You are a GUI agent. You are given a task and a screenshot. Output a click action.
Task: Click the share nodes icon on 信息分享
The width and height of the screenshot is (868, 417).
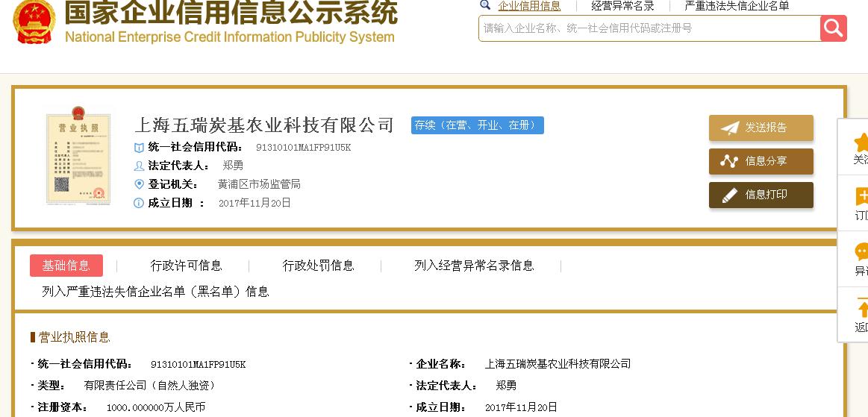pos(729,161)
